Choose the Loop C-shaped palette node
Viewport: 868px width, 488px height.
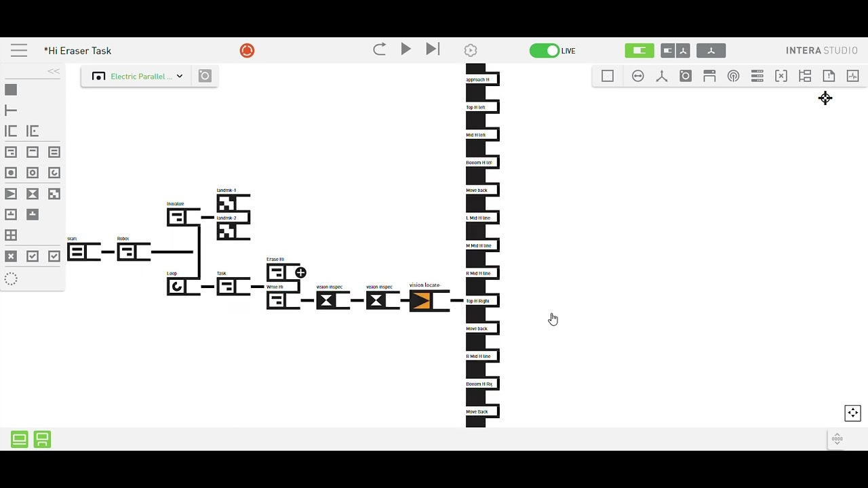54,173
